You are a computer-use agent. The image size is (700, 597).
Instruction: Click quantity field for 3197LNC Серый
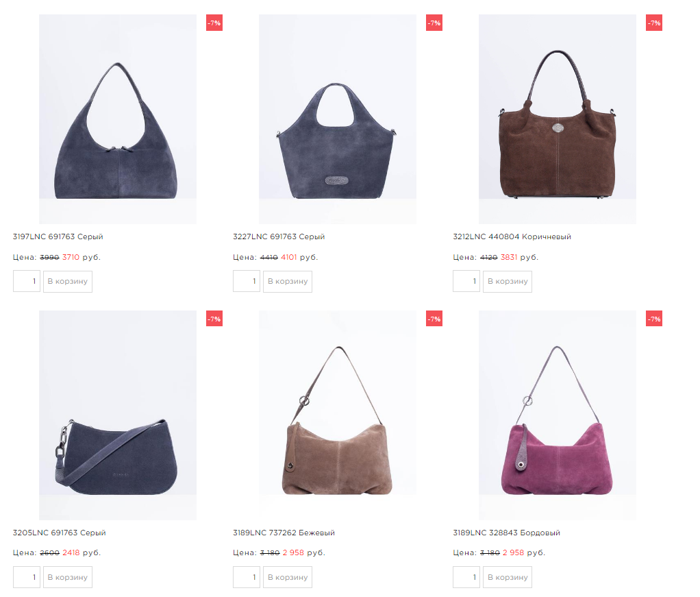click(x=27, y=282)
